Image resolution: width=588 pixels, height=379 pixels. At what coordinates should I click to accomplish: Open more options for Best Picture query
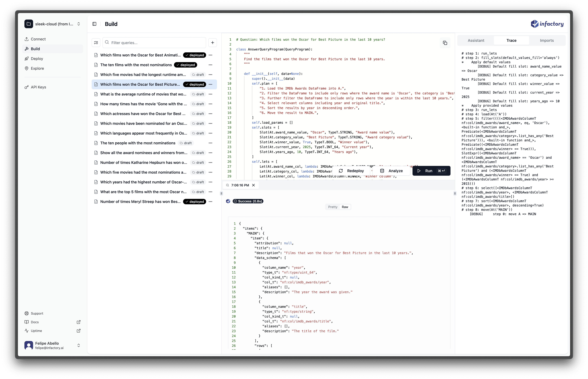tap(210, 84)
